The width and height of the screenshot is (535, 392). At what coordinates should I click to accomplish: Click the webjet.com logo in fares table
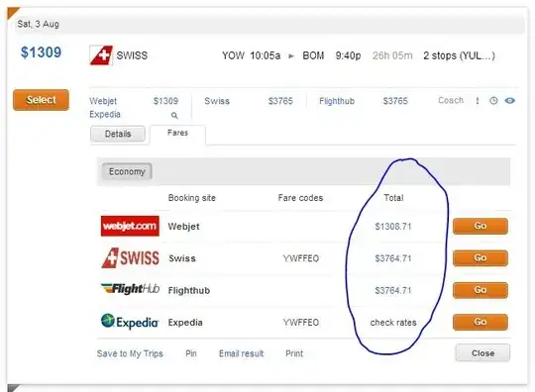[130, 226]
